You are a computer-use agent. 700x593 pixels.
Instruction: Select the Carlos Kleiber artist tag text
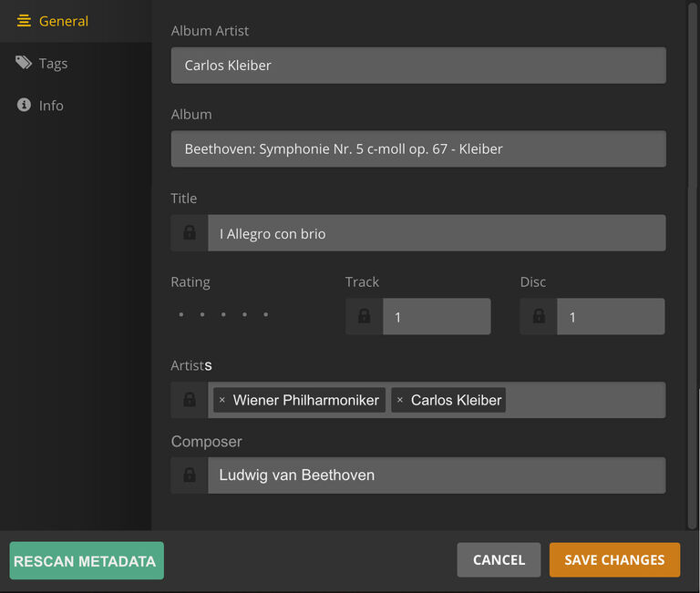coord(457,400)
